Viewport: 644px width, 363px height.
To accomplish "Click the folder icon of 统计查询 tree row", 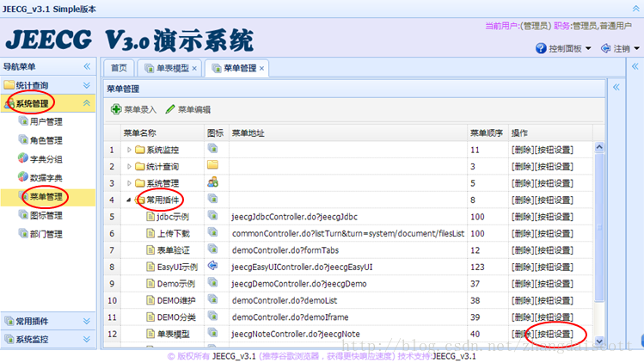I will click(x=140, y=167).
